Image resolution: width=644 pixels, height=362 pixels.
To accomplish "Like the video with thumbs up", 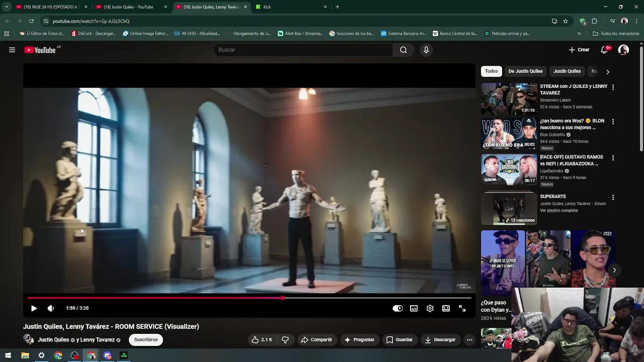I will click(x=262, y=340).
